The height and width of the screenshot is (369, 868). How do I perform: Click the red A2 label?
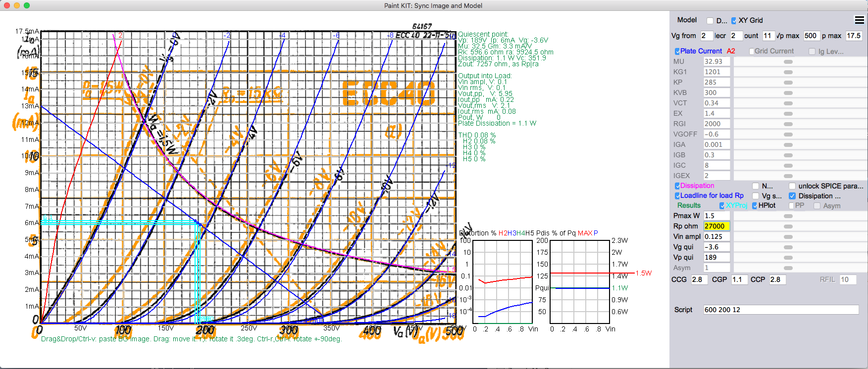coord(731,51)
